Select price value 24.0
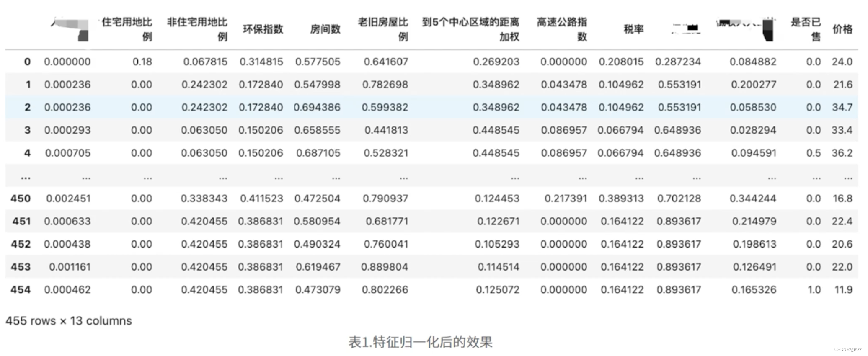The width and height of the screenshot is (868, 356). pos(842,62)
